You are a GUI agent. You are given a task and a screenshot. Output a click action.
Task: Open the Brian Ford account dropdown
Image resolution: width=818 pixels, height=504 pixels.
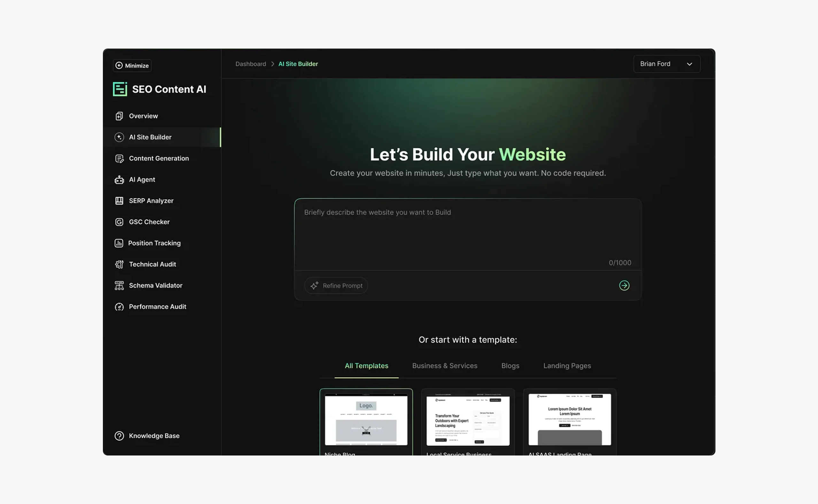(x=666, y=64)
